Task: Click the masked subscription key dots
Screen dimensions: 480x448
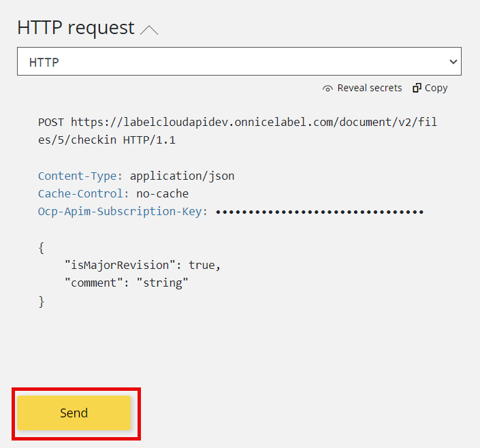Action: [x=319, y=212]
